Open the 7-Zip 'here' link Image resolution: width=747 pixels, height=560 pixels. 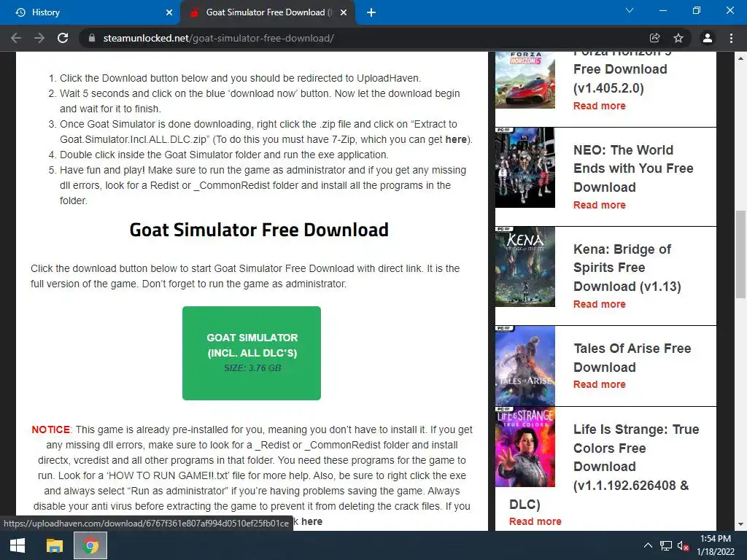[x=456, y=139]
